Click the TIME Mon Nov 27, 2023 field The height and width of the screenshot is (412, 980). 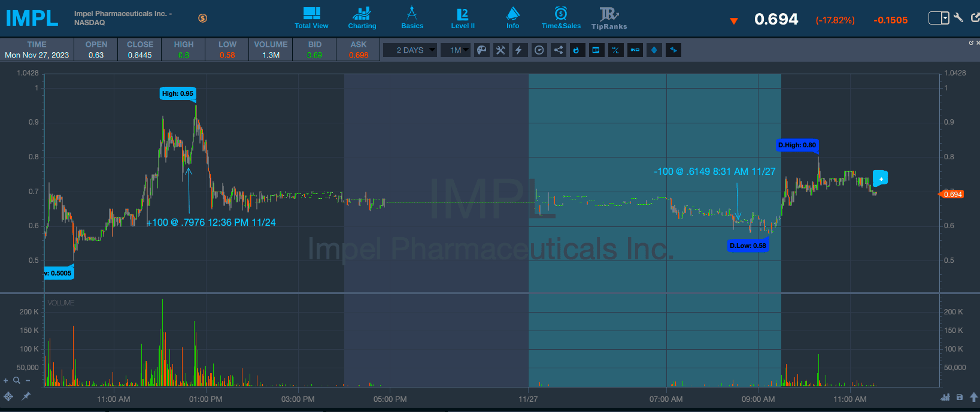(x=37, y=50)
